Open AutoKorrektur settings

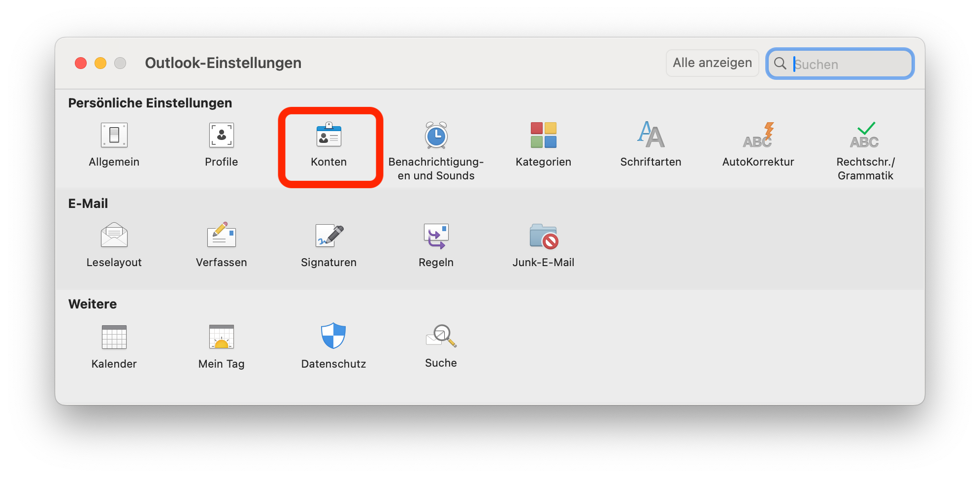tap(758, 136)
